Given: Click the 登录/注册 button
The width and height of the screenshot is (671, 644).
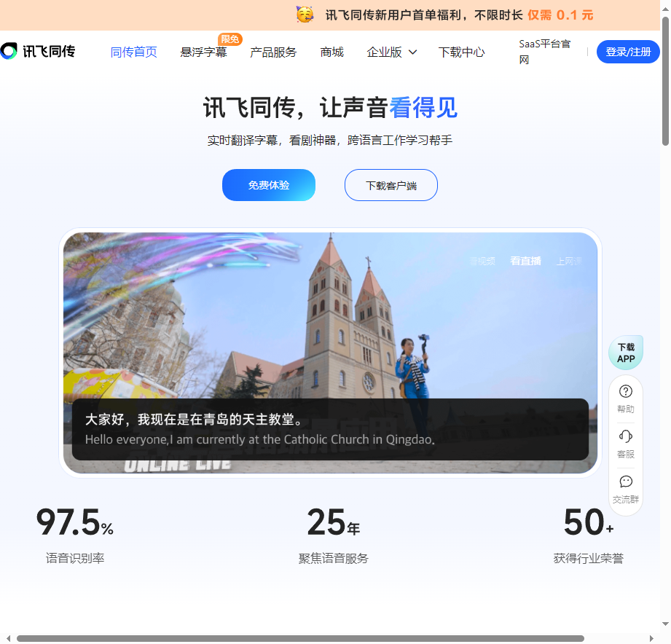Looking at the screenshot, I should click(628, 52).
